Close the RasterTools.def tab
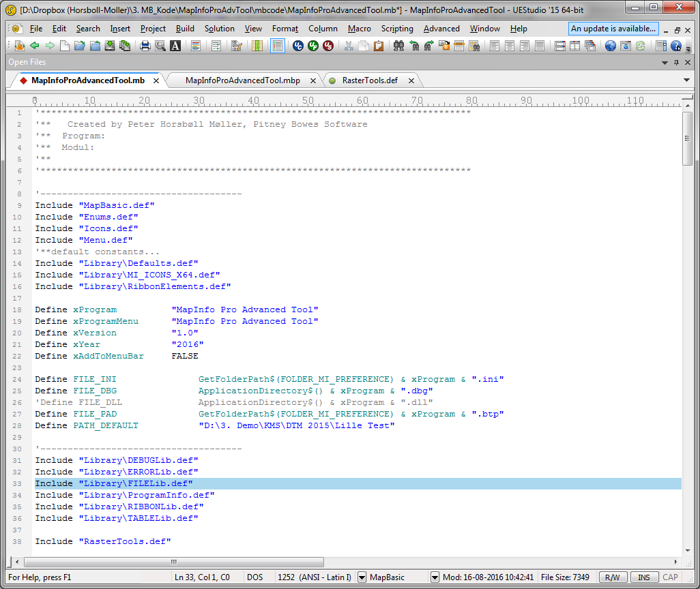The image size is (700, 589). click(x=411, y=80)
